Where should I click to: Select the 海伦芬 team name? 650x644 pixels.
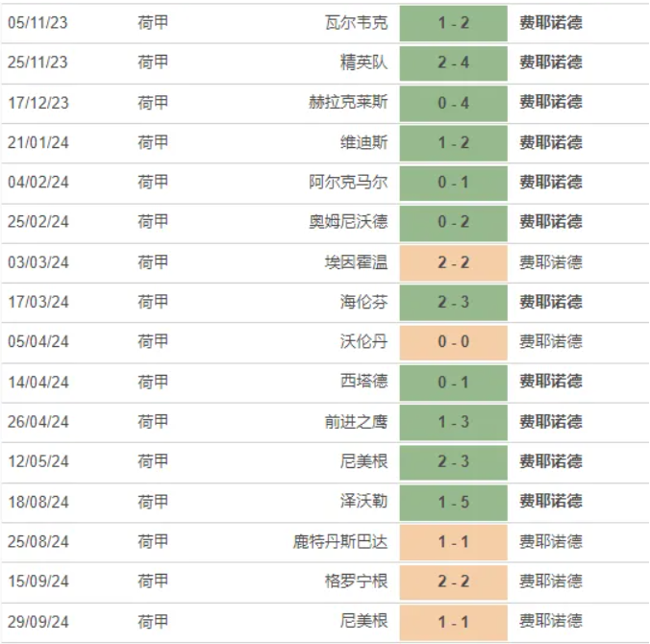pyautogui.click(x=364, y=302)
